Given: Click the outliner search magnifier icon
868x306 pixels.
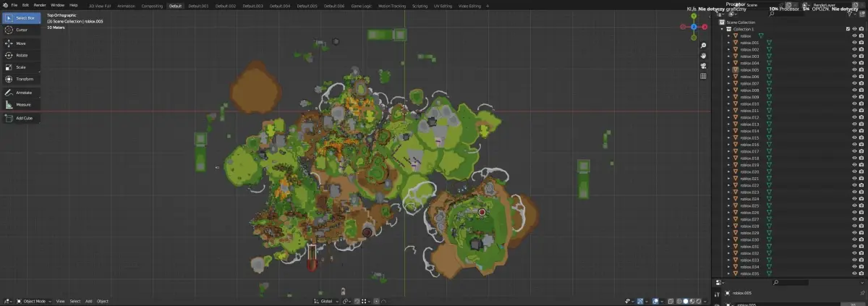Looking at the screenshot, I should coord(772,14).
